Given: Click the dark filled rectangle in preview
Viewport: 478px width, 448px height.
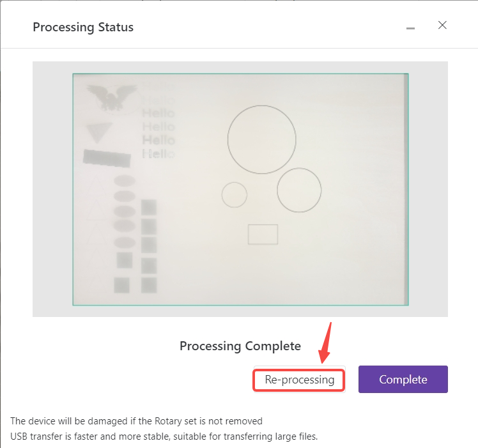Looking at the screenshot, I should pos(107,158).
